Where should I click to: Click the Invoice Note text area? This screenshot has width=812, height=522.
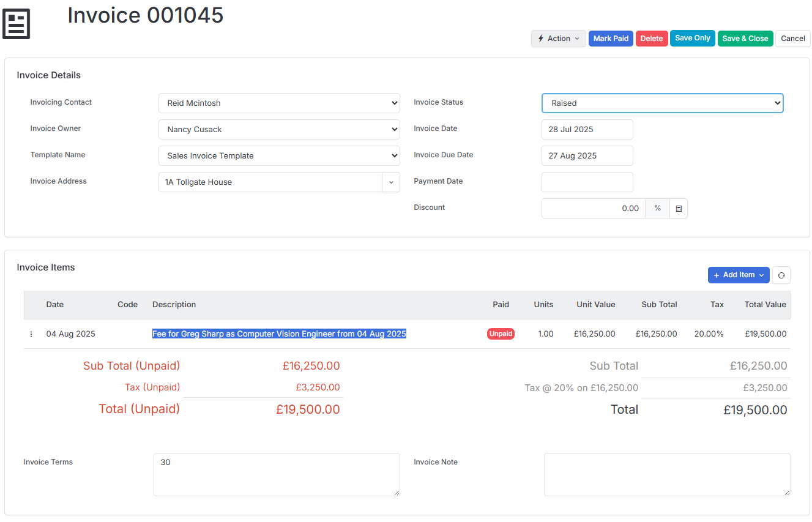667,474
